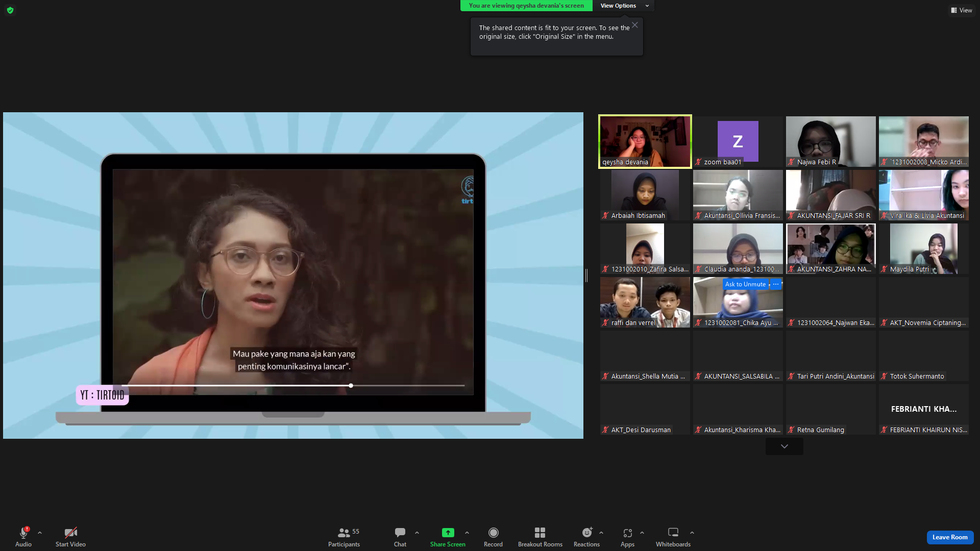The height and width of the screenshot is (551, 980).
Task: Select Retna Gumilang's participant tile
Action: click(831, 409)
